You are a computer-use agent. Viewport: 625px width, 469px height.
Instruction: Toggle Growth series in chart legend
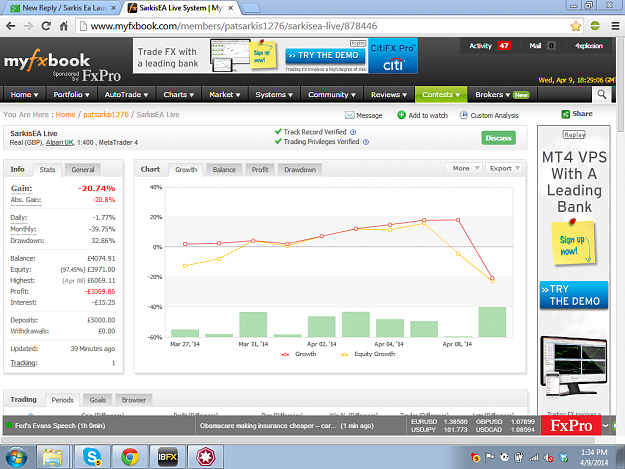[x=299, y=354]
